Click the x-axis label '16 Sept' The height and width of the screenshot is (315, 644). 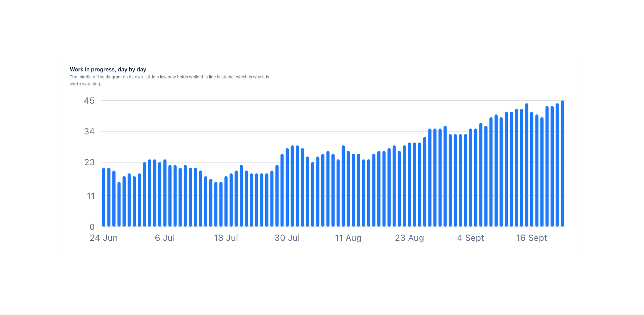click(x=532, y=238)
